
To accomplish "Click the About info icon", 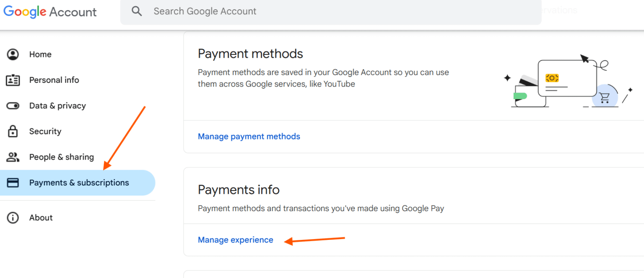I will pos(13,217).
